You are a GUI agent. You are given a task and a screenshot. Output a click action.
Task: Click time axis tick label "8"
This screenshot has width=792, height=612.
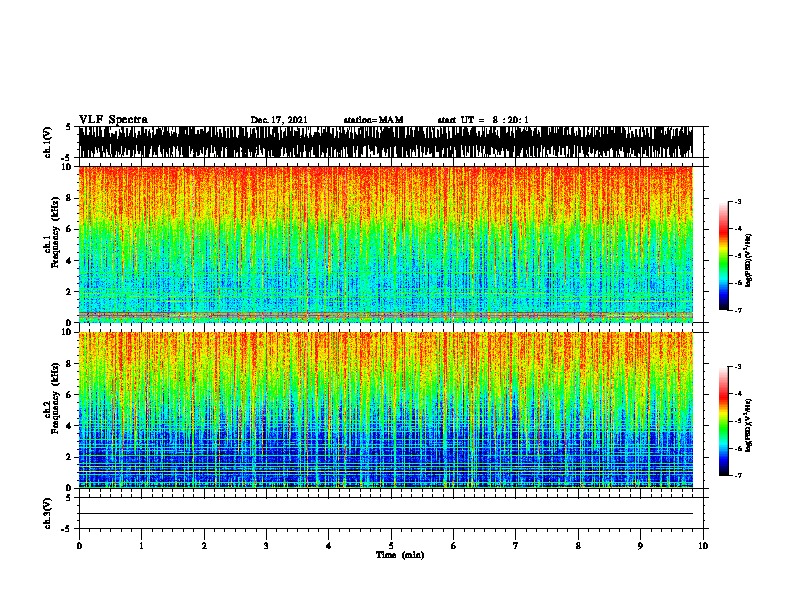pos(578,546)
